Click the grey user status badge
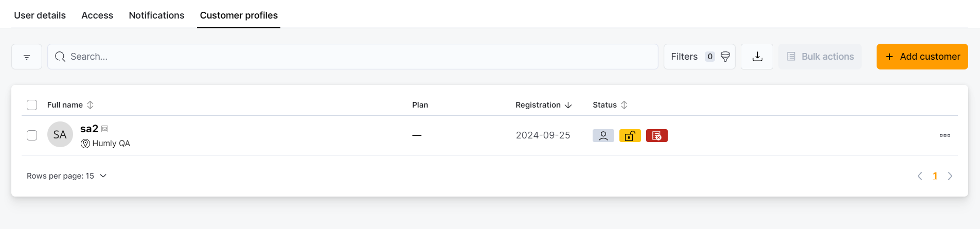Screen dimensions: 980x229 point(603,135)
